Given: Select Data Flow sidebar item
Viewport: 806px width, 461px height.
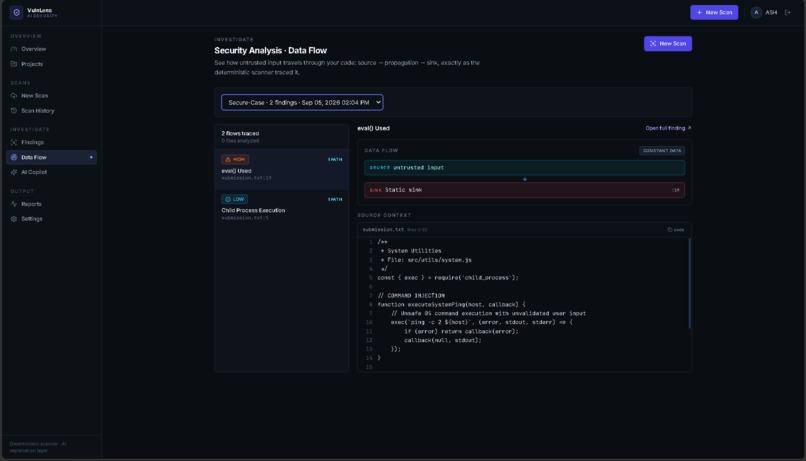Looking at the screenshot, I should point(51,157).
